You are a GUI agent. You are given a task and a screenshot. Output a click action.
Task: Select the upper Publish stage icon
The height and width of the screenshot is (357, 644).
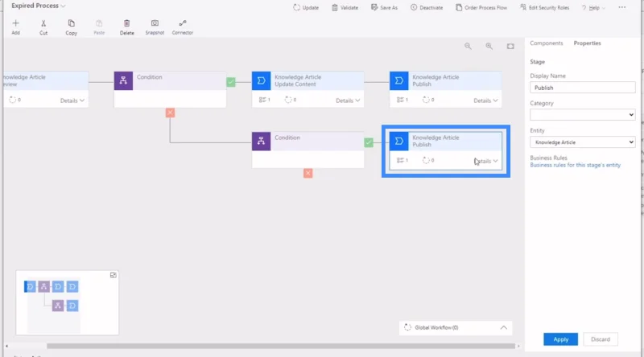coord(398,81)
